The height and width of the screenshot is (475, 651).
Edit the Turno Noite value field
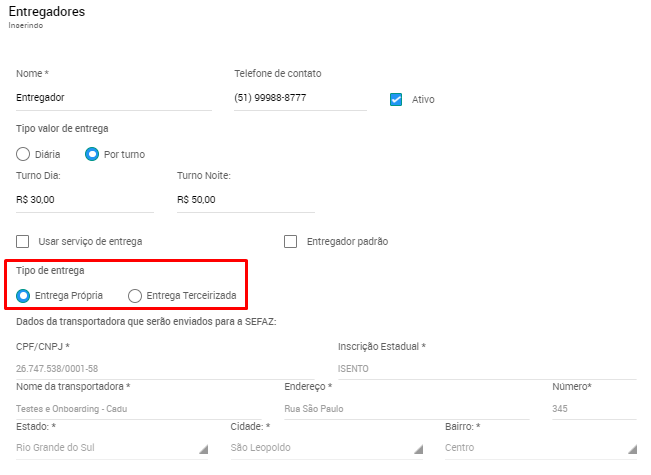click(245, 200)
